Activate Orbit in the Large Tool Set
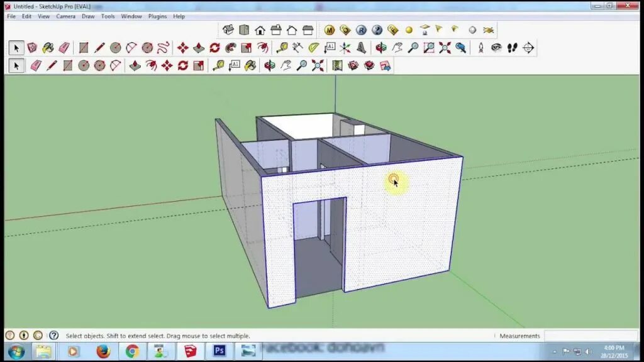This screenshot has height=362, width=644. click(x=381, y=48)
